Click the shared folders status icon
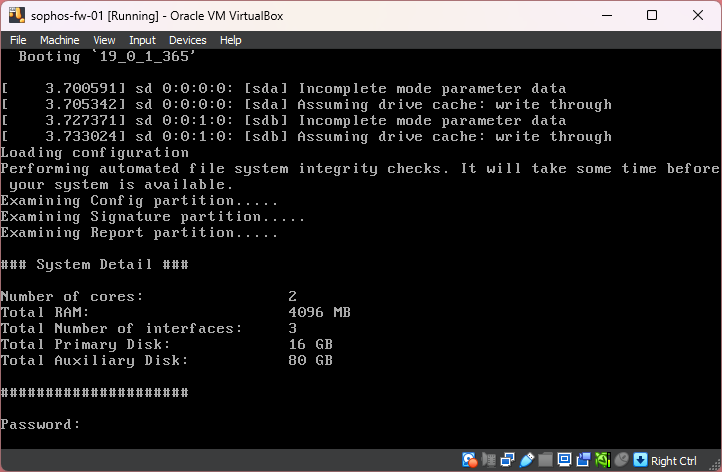Viewport: 722px width, 472px height. point(545,460)
